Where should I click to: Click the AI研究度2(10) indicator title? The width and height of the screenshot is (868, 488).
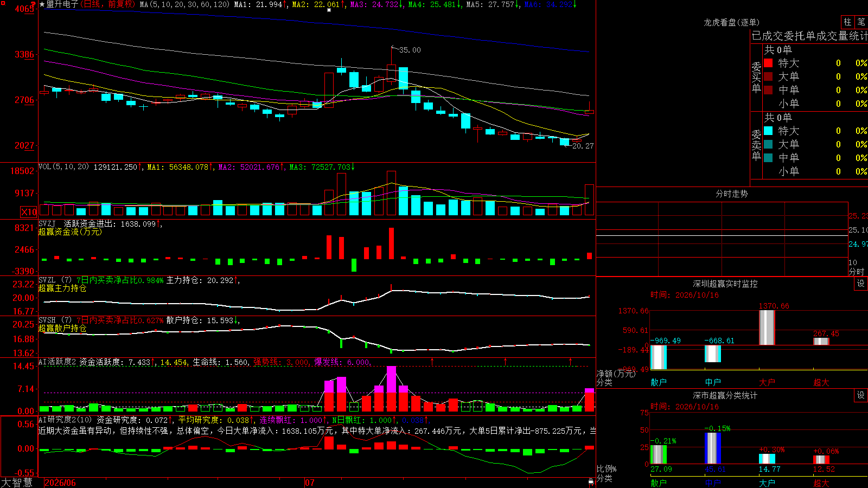coord(65,420)
